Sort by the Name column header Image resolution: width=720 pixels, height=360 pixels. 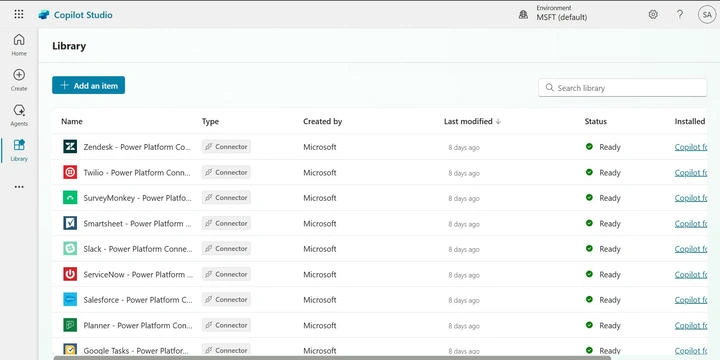click(x=72, y=121)
